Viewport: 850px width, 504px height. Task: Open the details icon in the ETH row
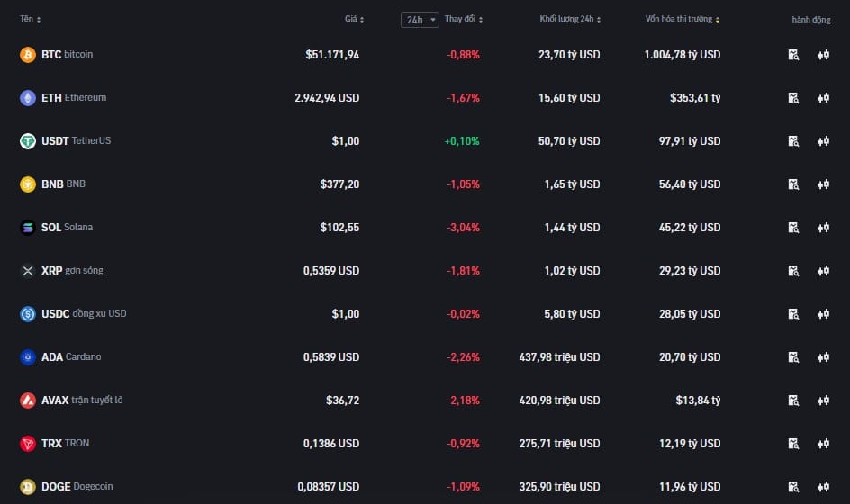tap(793, 98)
